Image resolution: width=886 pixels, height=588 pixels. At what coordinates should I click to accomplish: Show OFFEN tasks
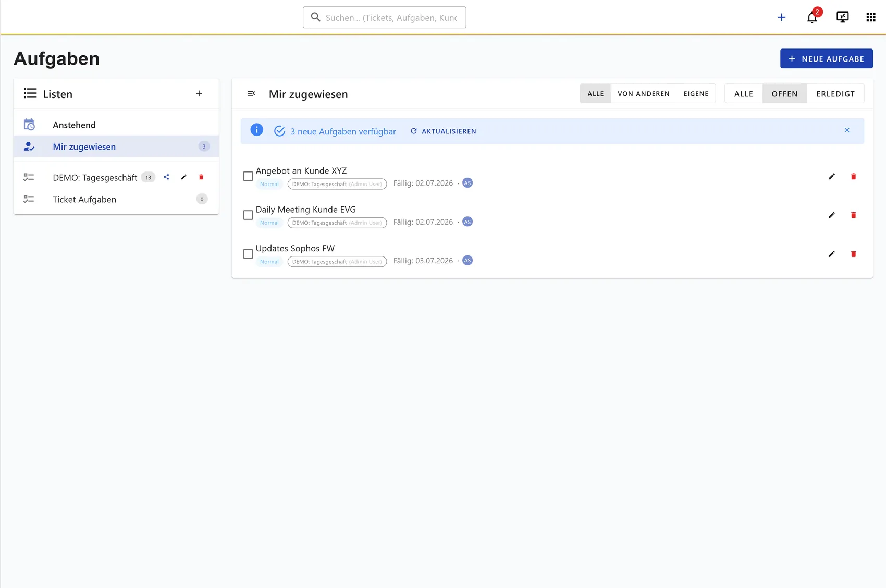[784, 94]
